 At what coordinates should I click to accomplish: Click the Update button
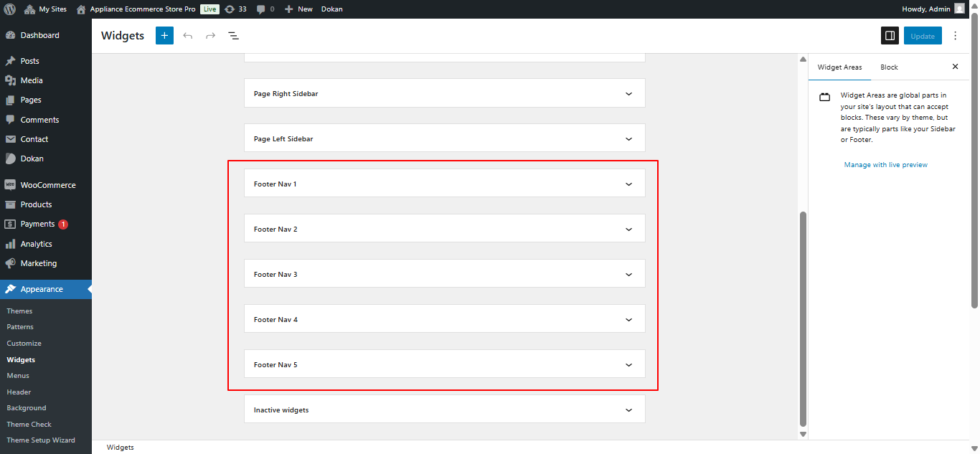(x=923, y=35)
